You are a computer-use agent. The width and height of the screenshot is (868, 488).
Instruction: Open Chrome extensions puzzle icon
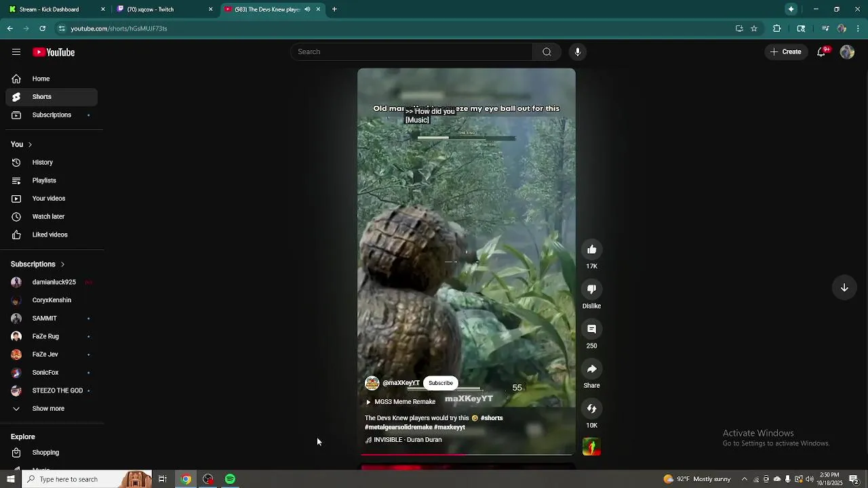click(777, 28)
